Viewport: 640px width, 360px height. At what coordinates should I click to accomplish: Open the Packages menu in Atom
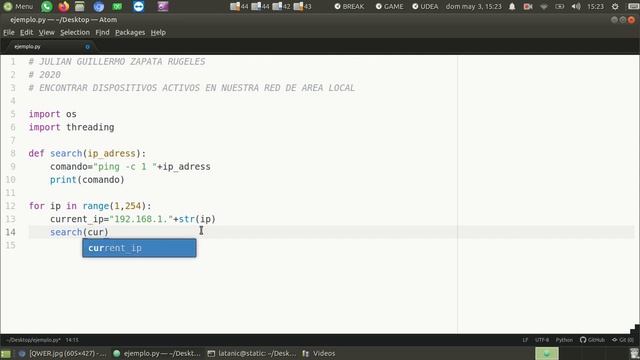coord(130,32)
